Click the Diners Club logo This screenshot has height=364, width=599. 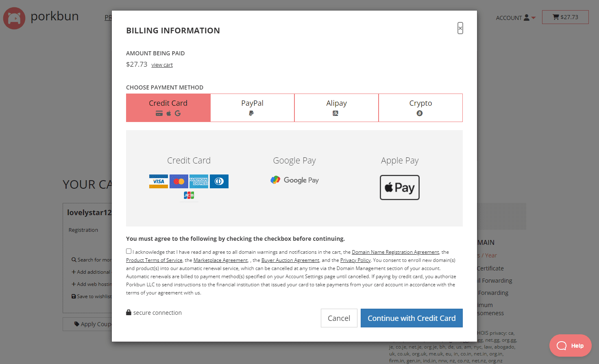coord(219,181)
